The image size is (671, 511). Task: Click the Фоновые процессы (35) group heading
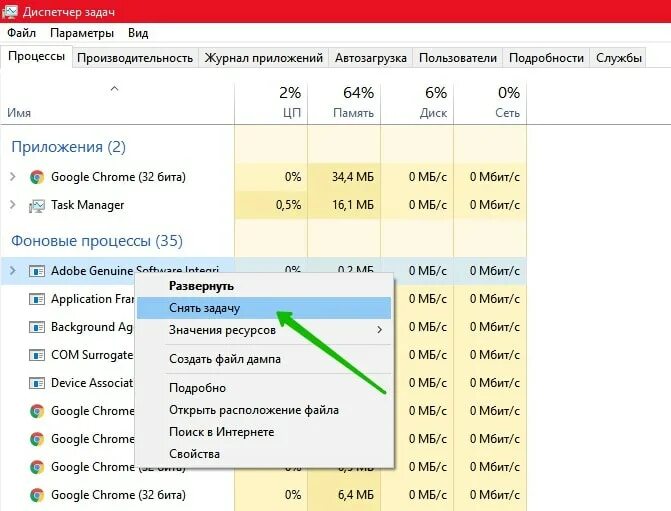pyautogui.click(x=97, y=241)
